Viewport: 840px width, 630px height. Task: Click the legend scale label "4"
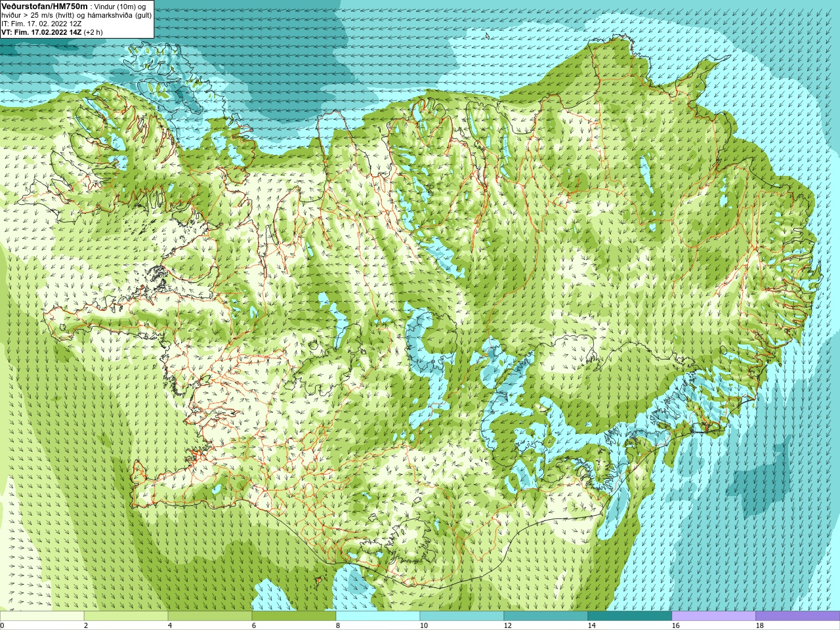tap(170, 625)
